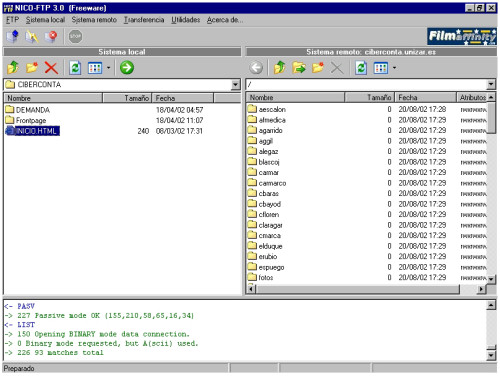
Task: Open the FTP menu
Action: tap(12, 20)
